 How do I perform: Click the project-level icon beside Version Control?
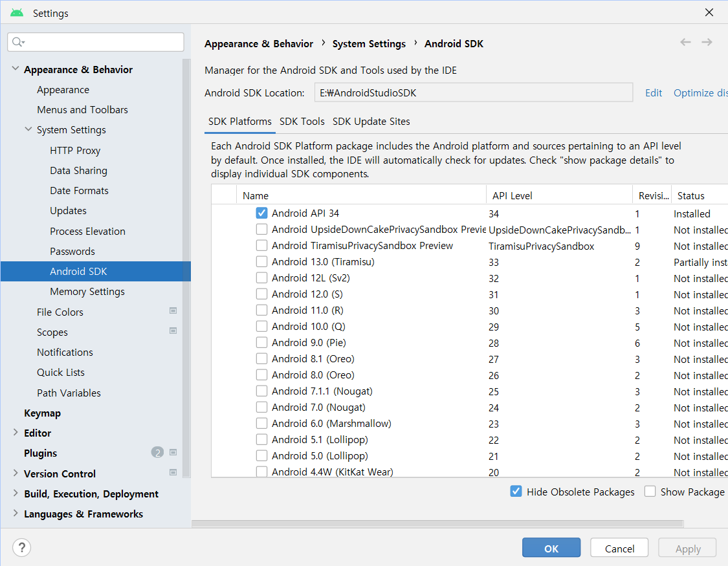173,473
